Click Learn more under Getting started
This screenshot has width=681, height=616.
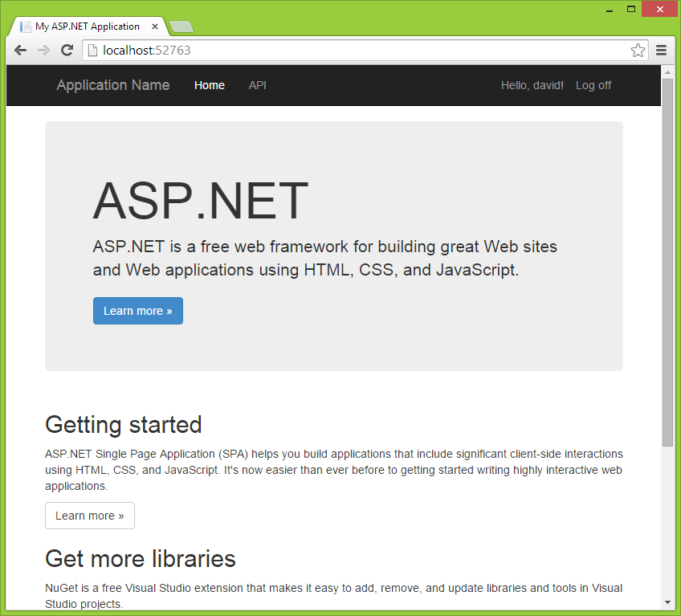(x=89, y=516)
